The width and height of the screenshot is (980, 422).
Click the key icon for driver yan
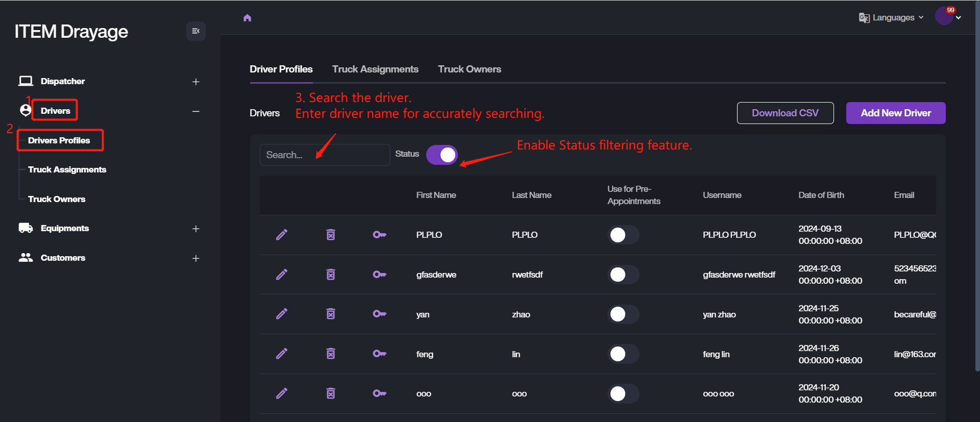click(379, 314)
